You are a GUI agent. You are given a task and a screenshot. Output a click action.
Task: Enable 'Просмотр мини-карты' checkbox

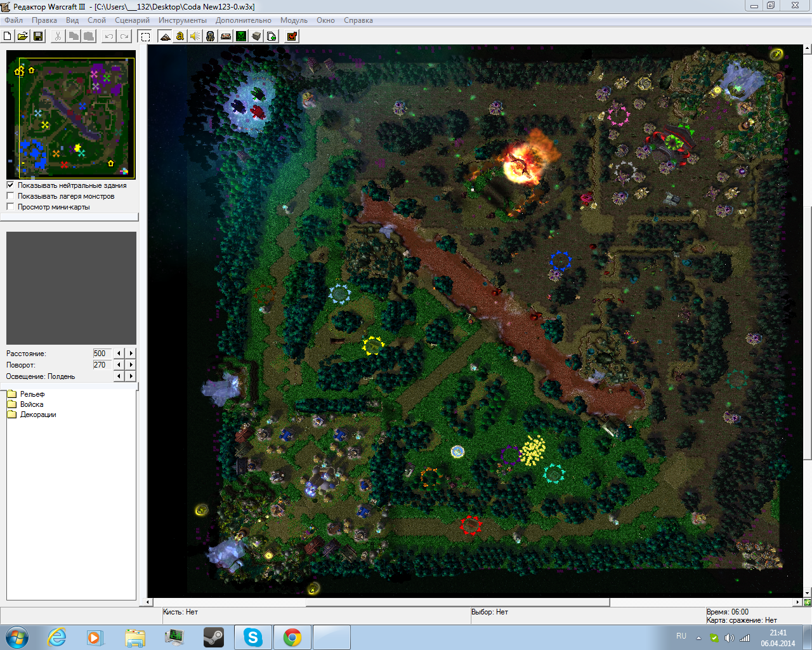click(10, 207)
